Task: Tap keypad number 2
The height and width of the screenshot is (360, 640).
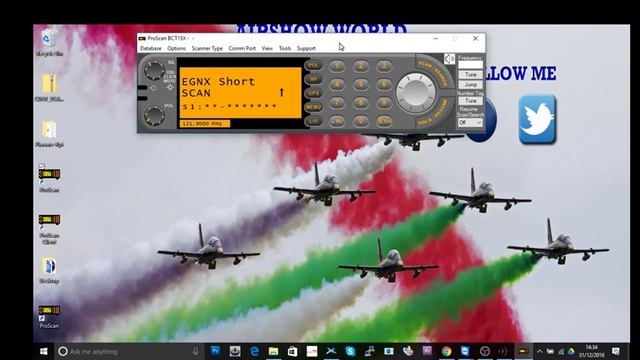Action: 361,66
